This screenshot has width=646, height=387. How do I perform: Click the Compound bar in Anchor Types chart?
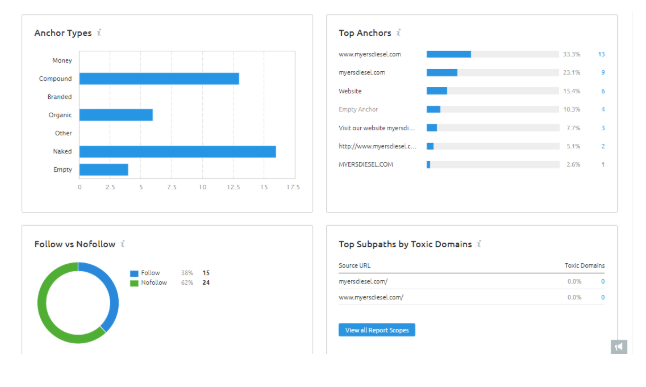click(x=159, y=79)
